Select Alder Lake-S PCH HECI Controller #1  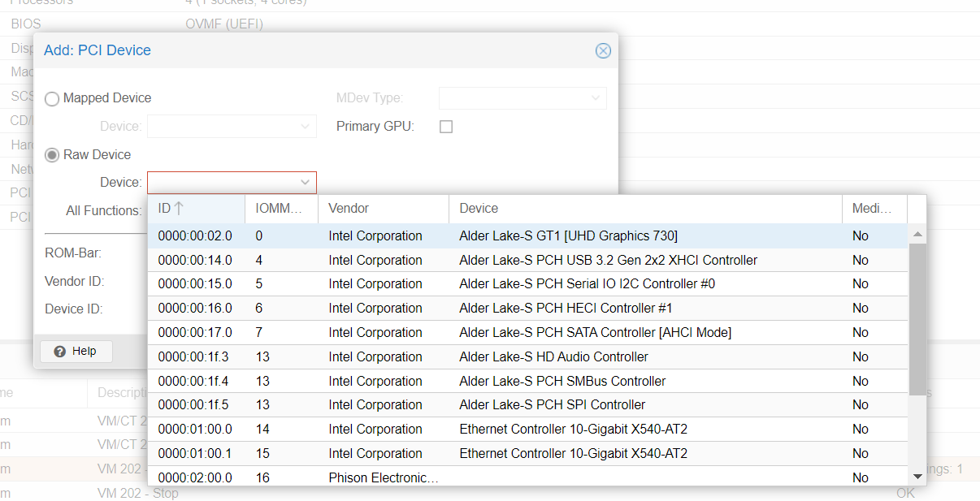[527, 309]
